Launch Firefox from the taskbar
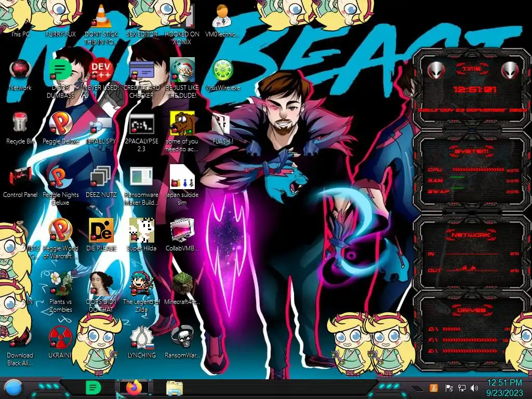 click(134, 388)
